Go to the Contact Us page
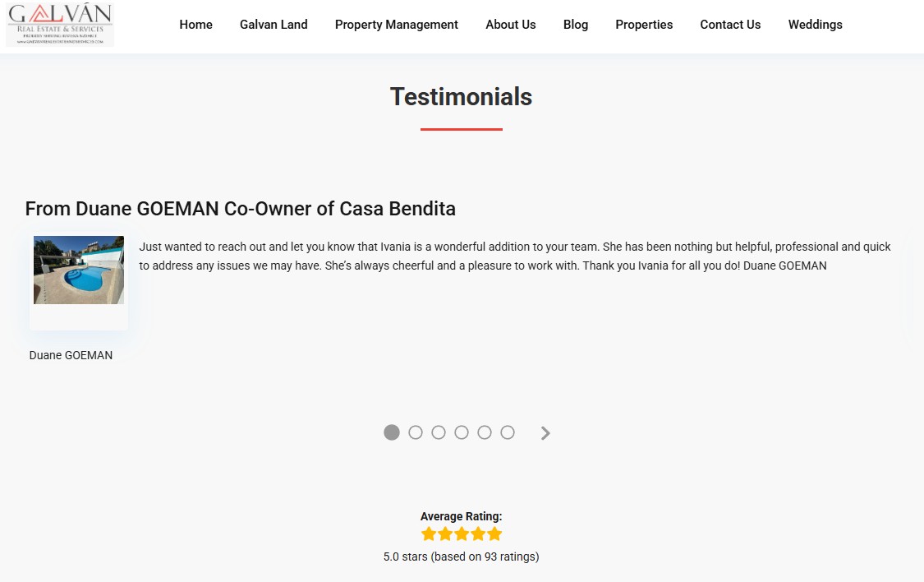This screenshot has width=924, height=582. [730, 25]
